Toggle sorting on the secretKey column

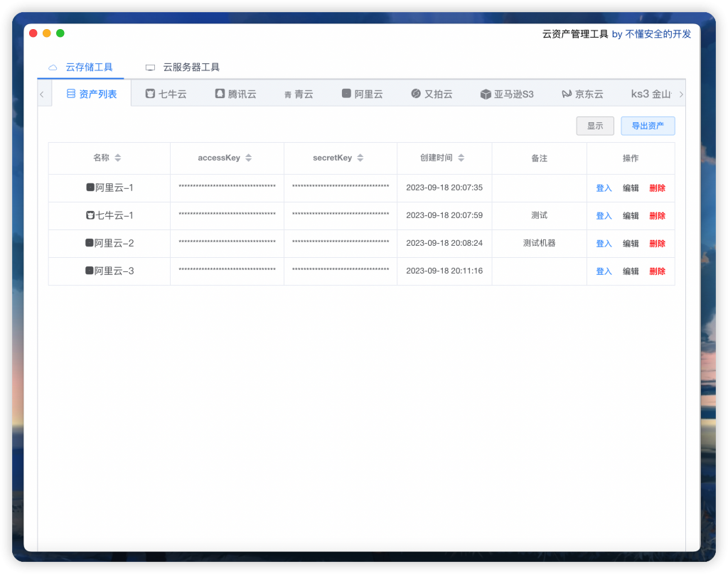(361, 158)
